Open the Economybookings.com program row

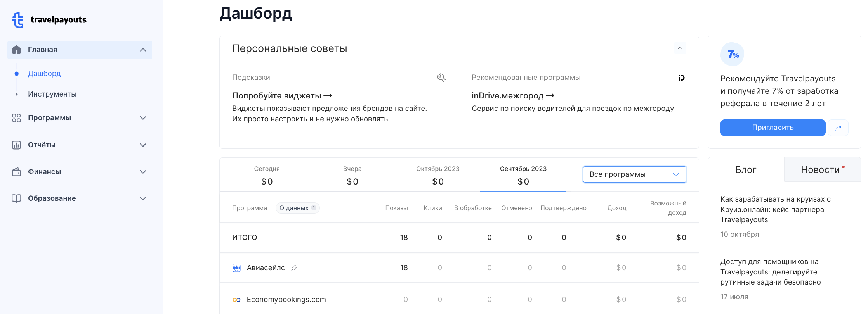(459, 299)
